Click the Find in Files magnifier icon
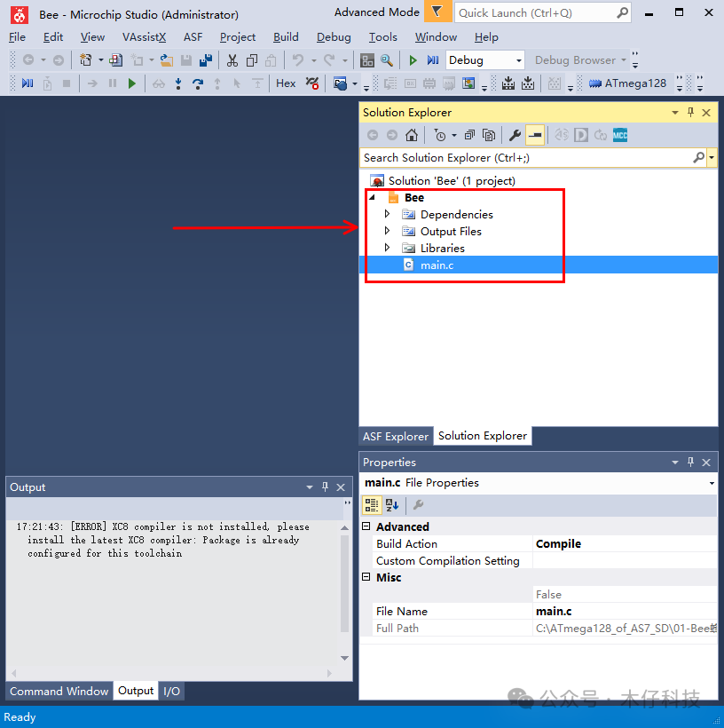Image resolution: width=724 pixels, height=728 pixels. [387, 59]
